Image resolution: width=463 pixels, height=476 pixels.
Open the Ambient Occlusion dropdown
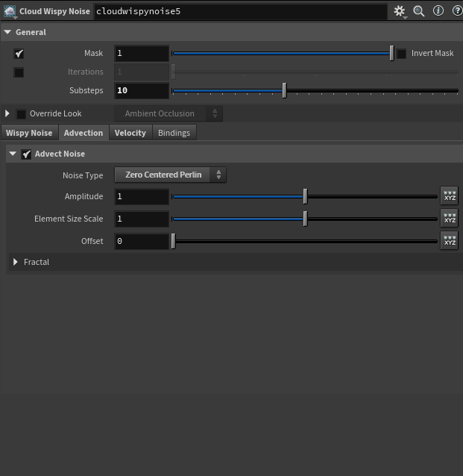(x=168, y=113)
